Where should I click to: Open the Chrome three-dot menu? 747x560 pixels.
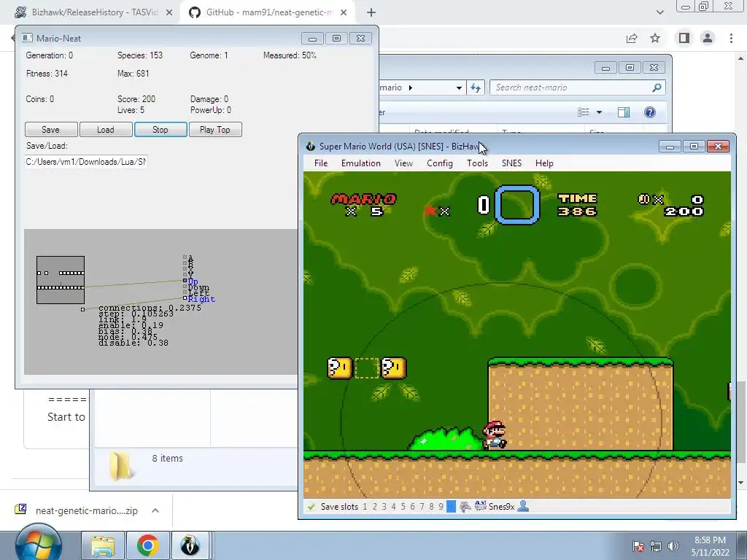coord(731,38)
